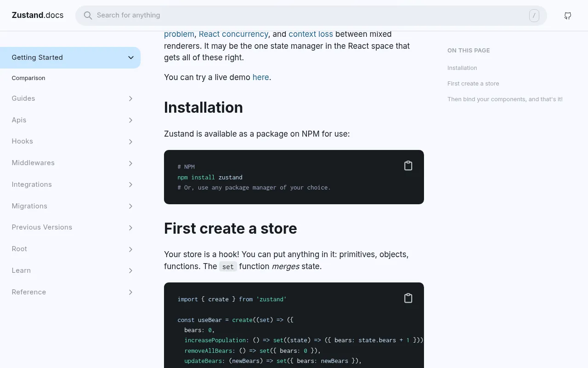The image size is (588, 368).
Task: Expand the Migrations section chevron
Action: point(130,206)
